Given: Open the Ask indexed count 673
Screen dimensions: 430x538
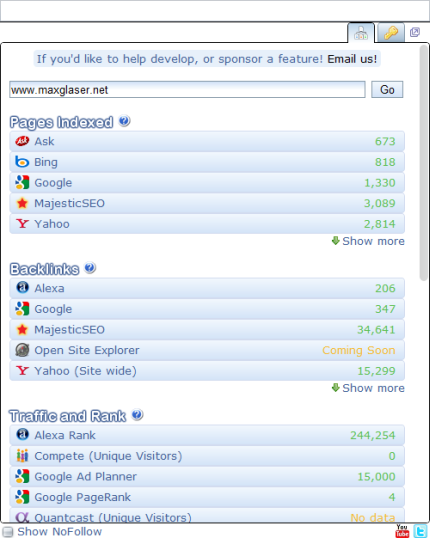Looking at the screenshot, I should click(x=385, y=141).
